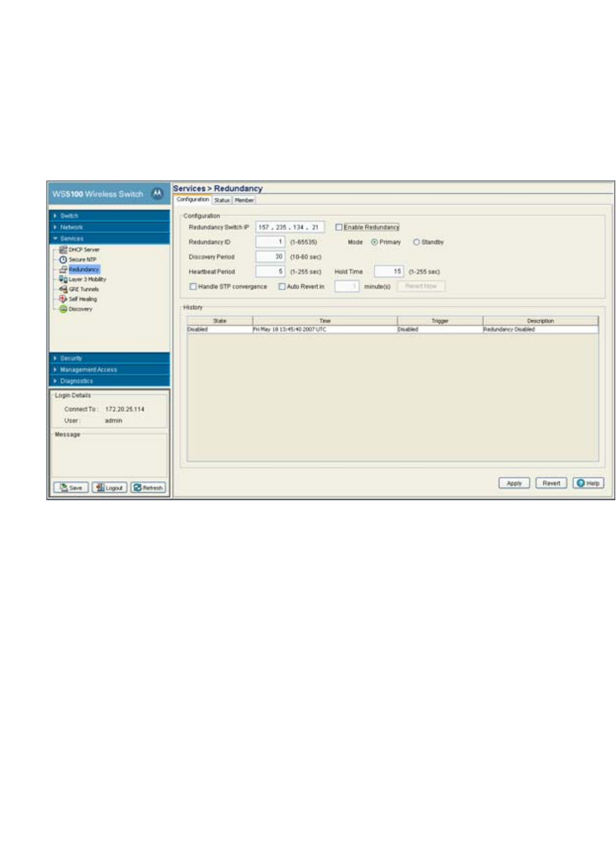Click the Layer 3 Mobility icon
Image resolution: width=616 pixels, height=853 pixels.
(64, 280)
